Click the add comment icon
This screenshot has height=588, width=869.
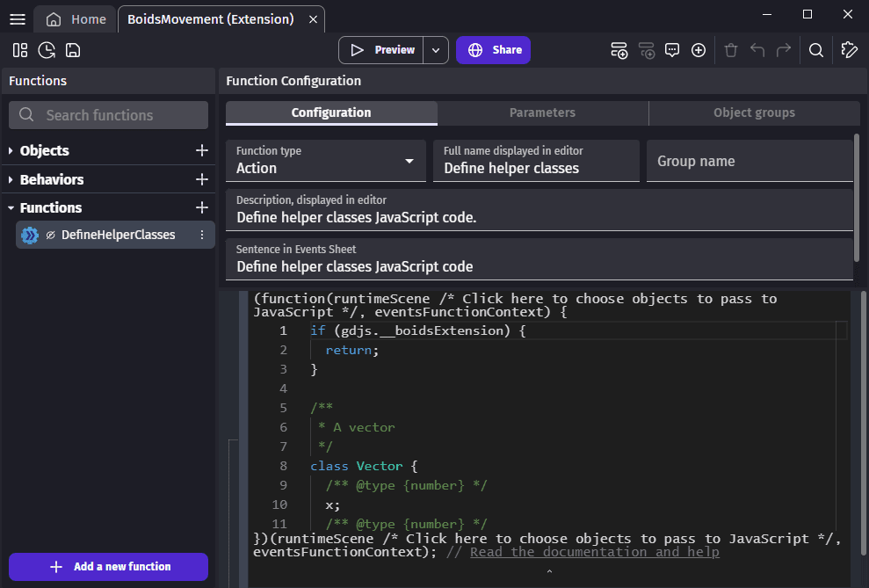point(672,50)
